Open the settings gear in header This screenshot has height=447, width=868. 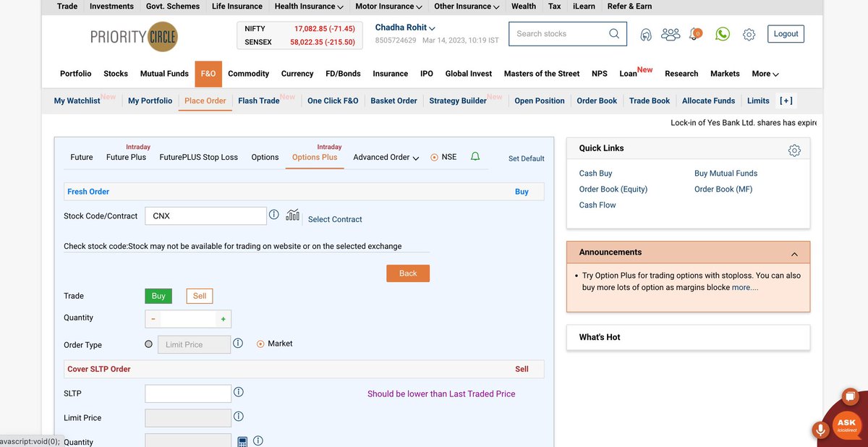pos(749,34)
